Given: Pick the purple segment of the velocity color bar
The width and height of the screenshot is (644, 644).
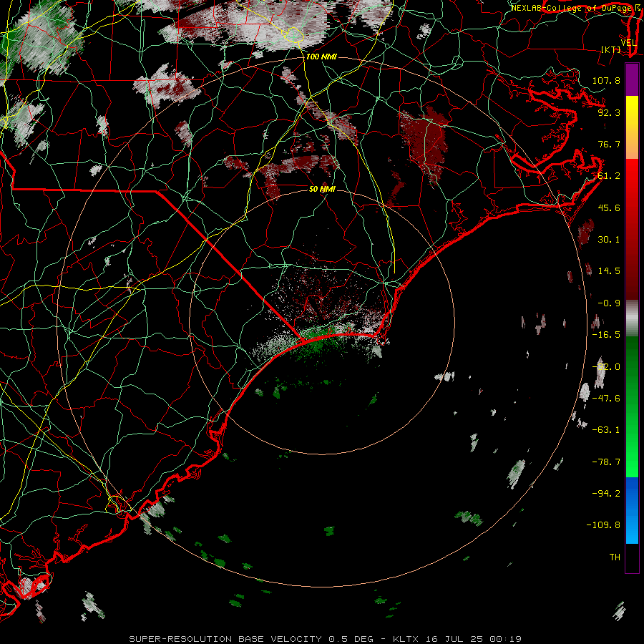Looking at the screenshot, I should click(x=632, y=79).
